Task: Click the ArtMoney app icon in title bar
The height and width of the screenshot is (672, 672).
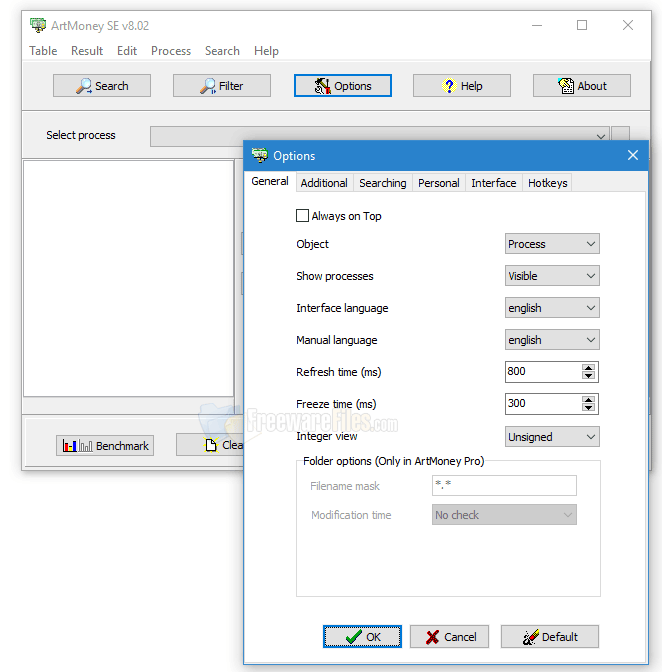Action: tap(38, 25)
